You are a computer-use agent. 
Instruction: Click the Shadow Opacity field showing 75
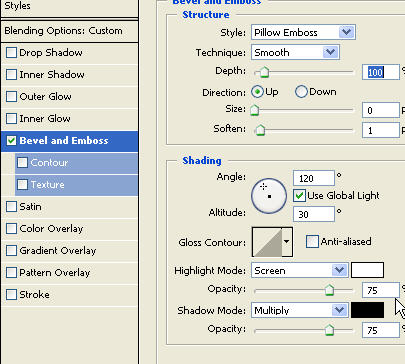(381, 330)
